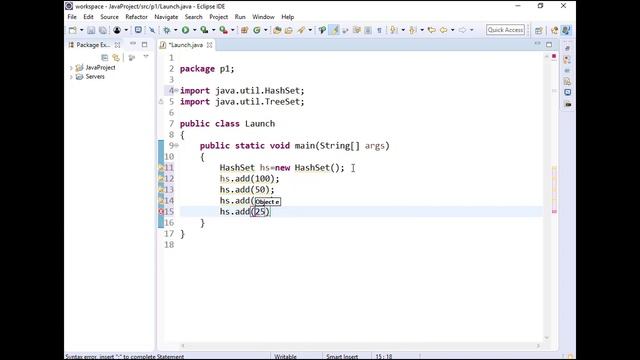The width and height of the screenshot is (640, 360).
Task: Click the 'Smart Insert' status bar entry
Action: click(x=342, y=356)
